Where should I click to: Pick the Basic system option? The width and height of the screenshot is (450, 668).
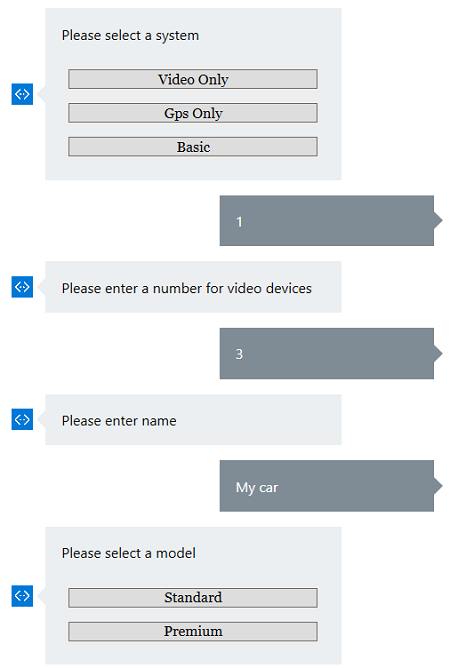click(x=193, y=147)
